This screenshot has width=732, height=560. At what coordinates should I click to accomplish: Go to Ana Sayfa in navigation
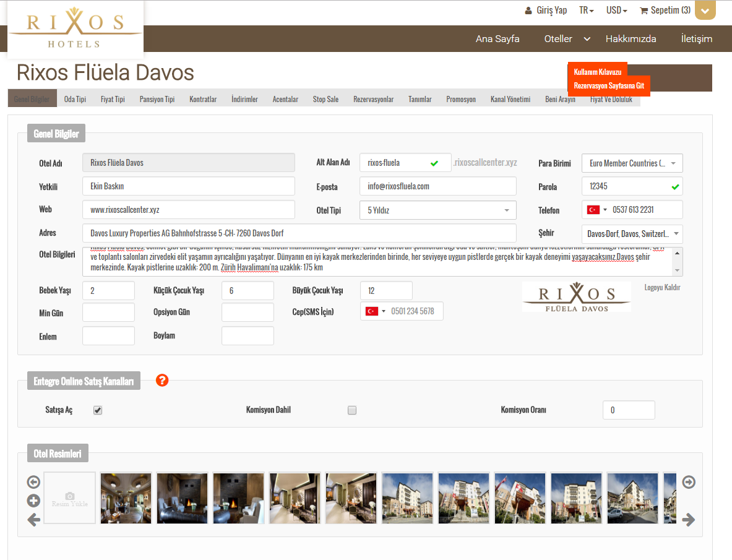497,39
